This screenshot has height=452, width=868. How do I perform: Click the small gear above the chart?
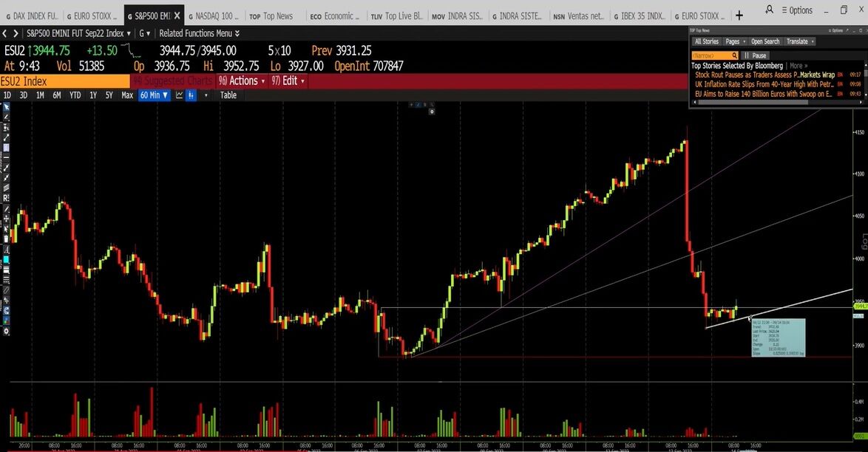(x=432, y=112)
